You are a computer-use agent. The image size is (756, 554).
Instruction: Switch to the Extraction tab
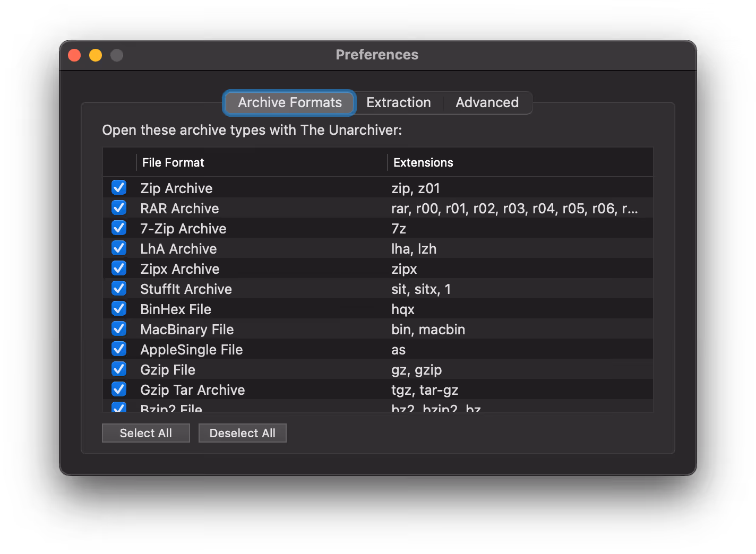point(398,102)
